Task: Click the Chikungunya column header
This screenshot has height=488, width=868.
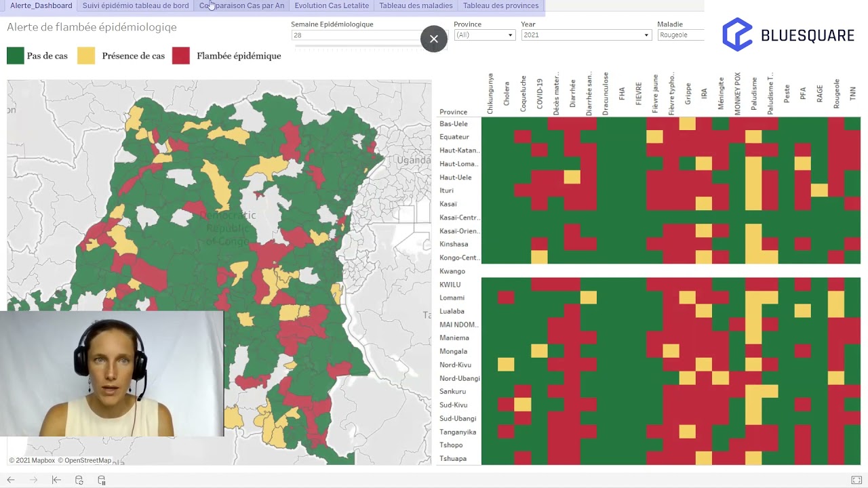Action: [490, 94]
